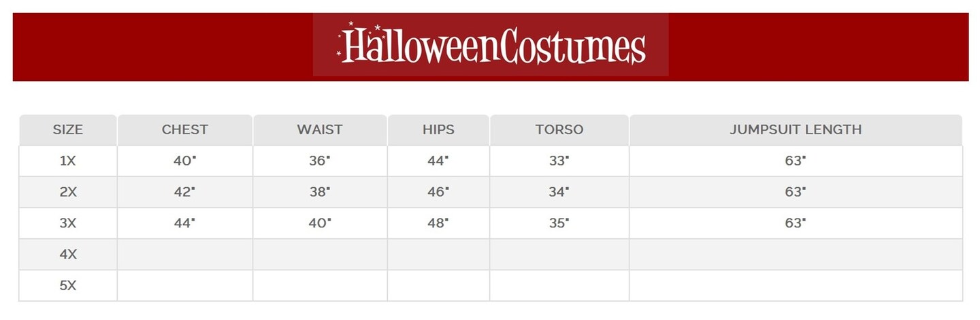Click the 1X chest value 40"

tap(184, 161)
